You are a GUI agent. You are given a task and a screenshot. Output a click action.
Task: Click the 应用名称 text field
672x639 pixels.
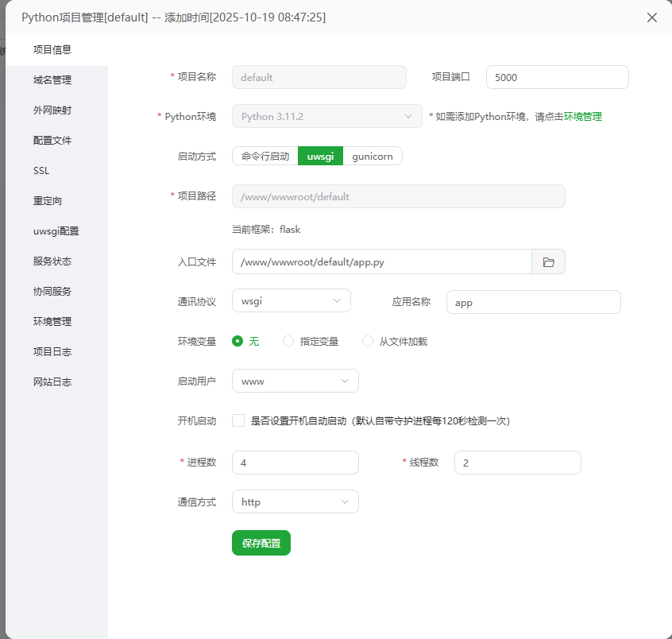tap(533, 302)
